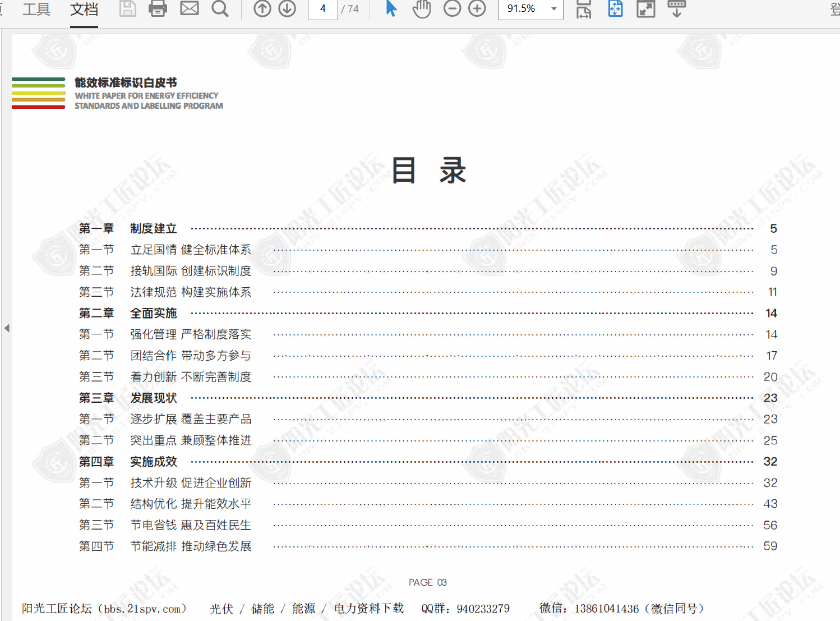Click page number 20 in contents
This screenshot has width=840, height=621.
[770, 377]
